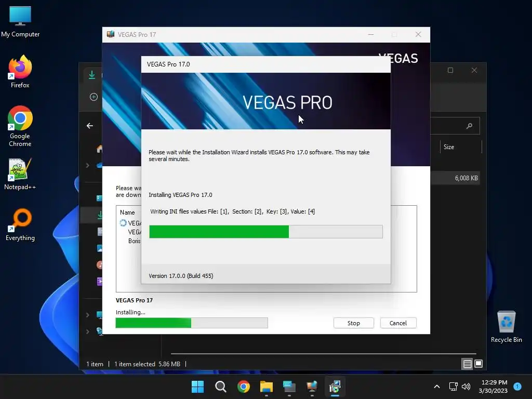Close the File Explorer window
Screen dimensions: 532x399
[474, 70]
